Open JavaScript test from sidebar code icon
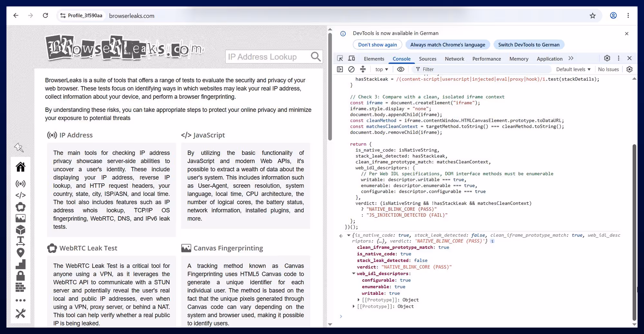 pyautogui.click(x=21, y=195)
